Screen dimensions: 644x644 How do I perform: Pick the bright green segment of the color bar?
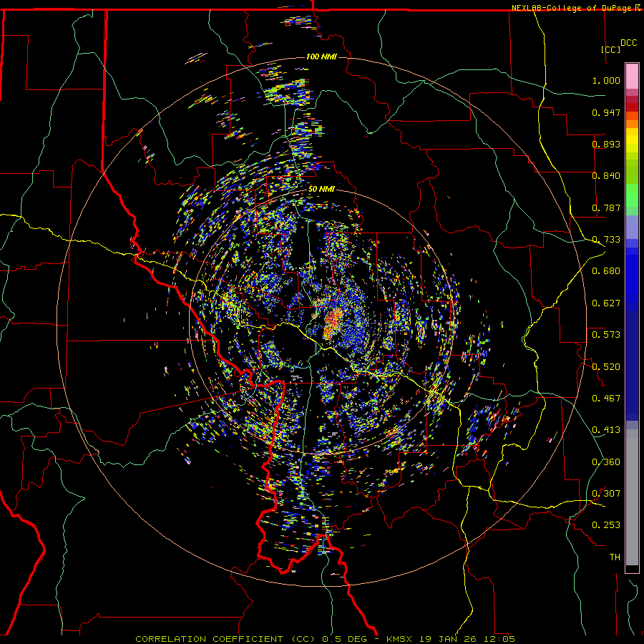pos(632,195)
